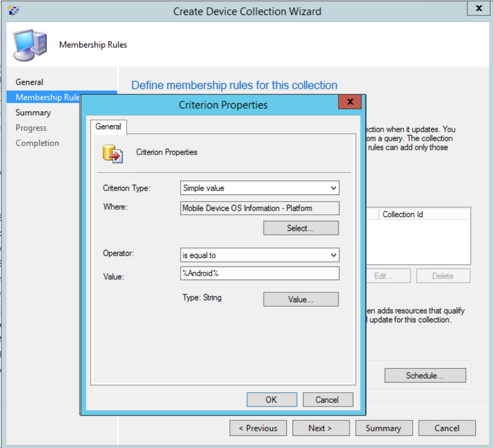Close the Criterion Properties dialog
The height and width of the screenshot is (448, 493).
click(x=350, y=102)
